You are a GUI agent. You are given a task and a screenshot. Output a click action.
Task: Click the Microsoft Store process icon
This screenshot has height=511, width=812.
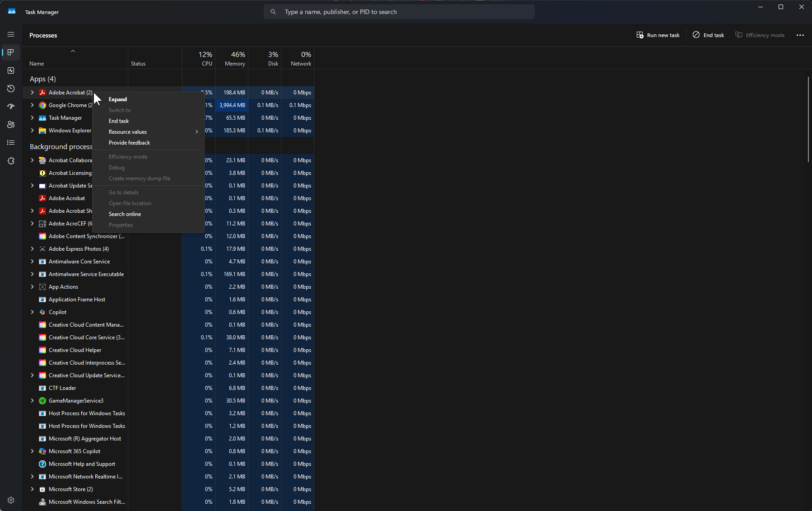tap(42, 489)
